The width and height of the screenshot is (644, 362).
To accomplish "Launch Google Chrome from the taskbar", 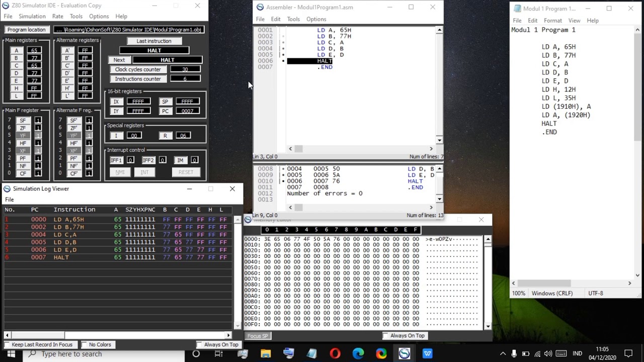I will coord(381,354).
